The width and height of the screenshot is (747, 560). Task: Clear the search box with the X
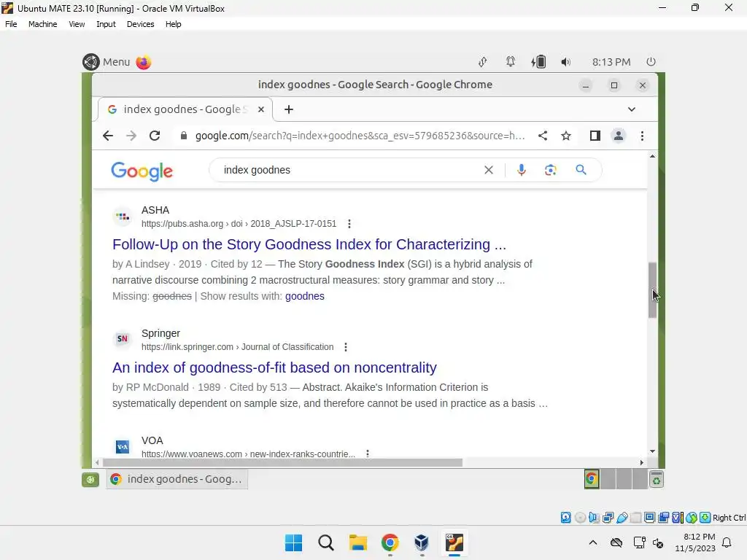[489, 170]
